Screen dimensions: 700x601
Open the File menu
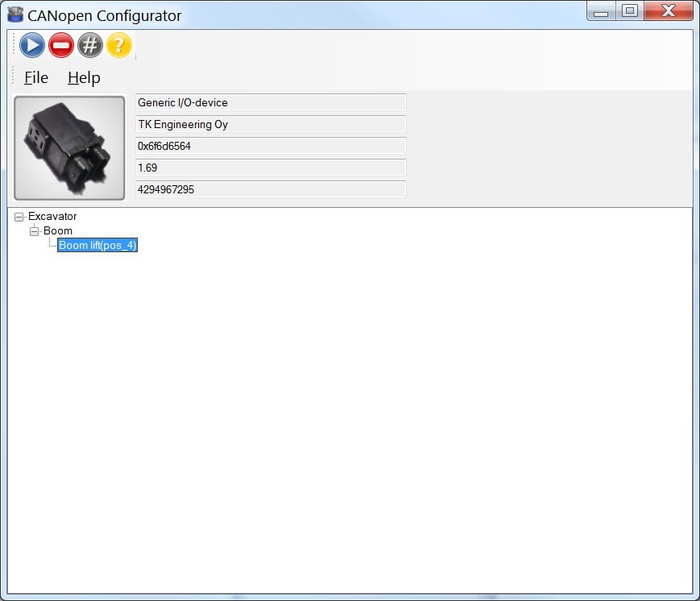35,77
